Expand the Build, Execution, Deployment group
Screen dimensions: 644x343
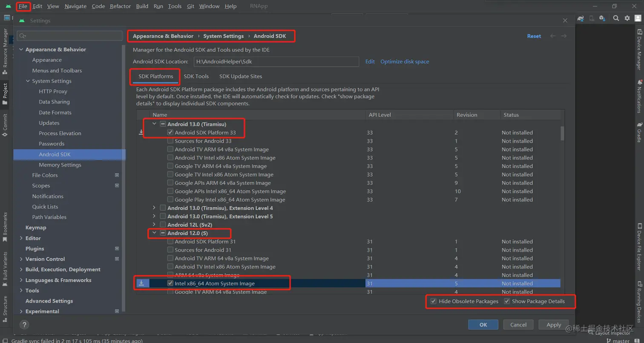click(x=21, y=269)
